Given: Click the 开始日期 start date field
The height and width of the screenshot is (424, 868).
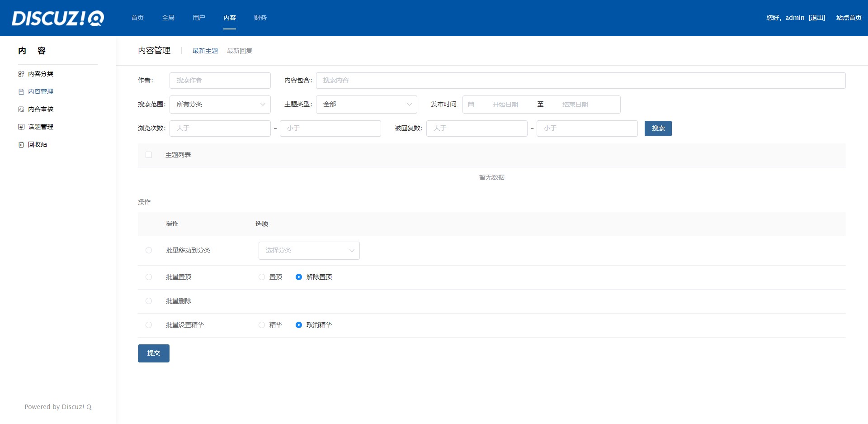Looking at the screenshot, I should click(505, 105).
